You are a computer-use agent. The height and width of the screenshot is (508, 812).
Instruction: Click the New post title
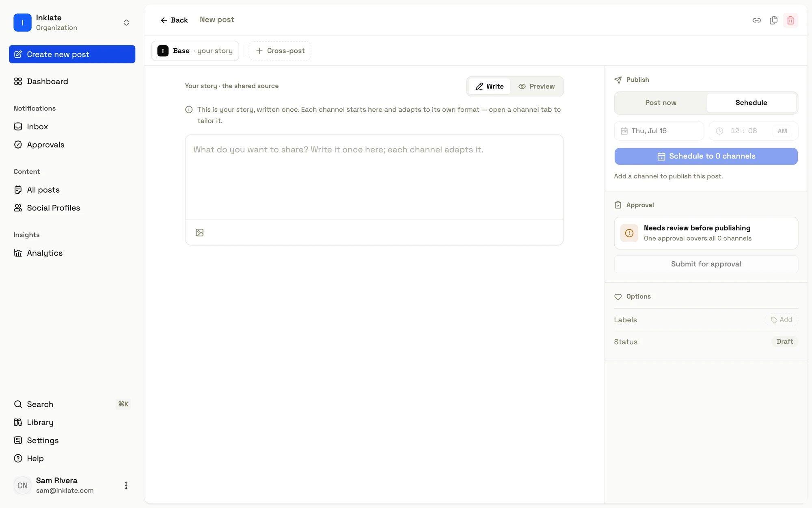coord(217,20)
